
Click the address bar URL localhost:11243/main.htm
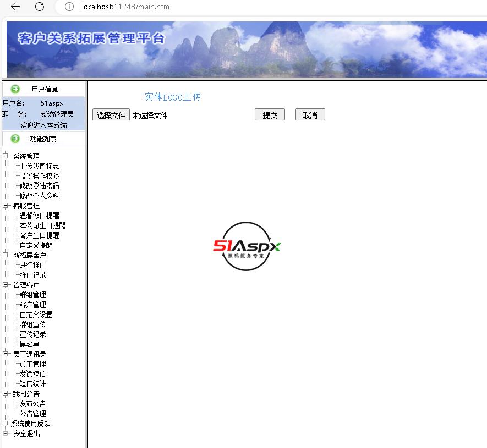pos(125,7)
